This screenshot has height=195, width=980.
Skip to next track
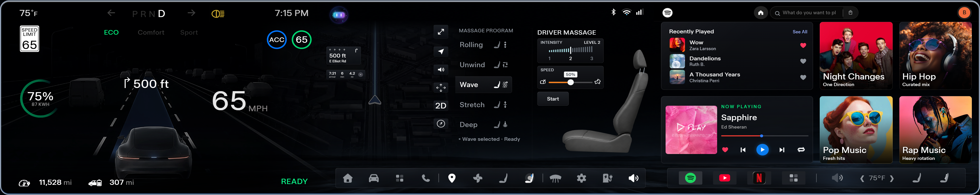coord(781,150)
